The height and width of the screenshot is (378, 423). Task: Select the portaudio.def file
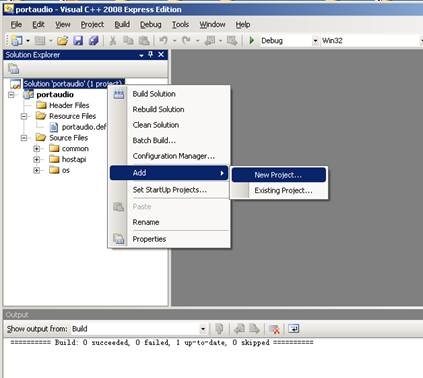(x=84, y=127)
